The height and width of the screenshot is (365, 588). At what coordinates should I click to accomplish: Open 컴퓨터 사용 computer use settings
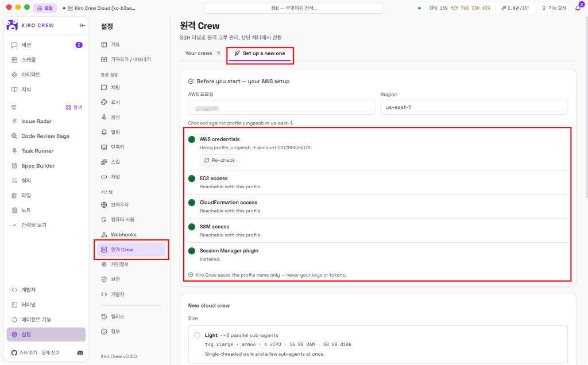point(131,220)
